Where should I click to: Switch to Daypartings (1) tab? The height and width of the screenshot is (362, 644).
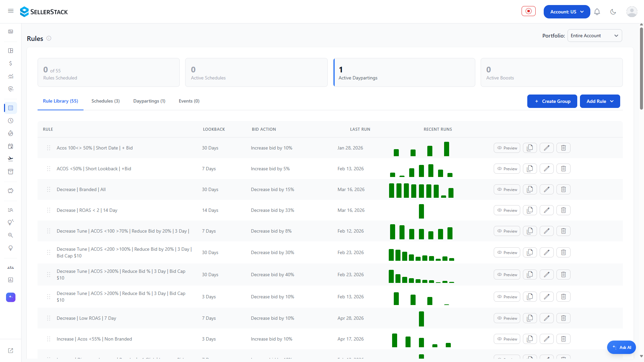(x=149, y=101)
